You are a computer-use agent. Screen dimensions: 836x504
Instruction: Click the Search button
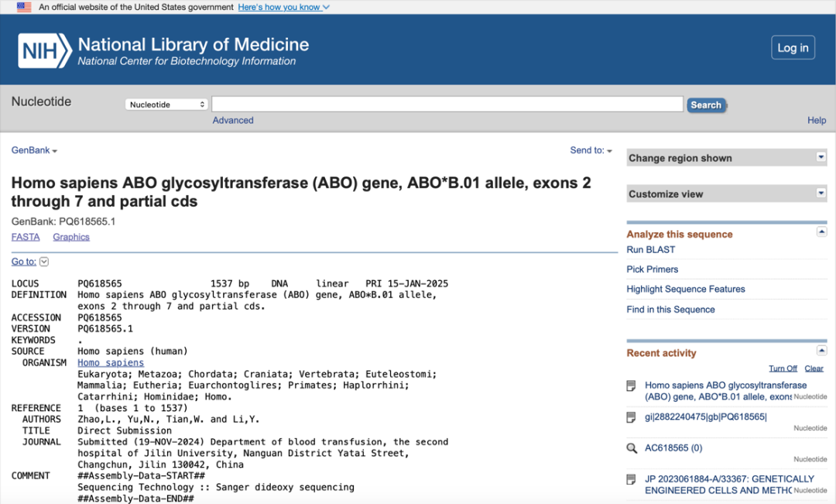(x=706, y=105)
